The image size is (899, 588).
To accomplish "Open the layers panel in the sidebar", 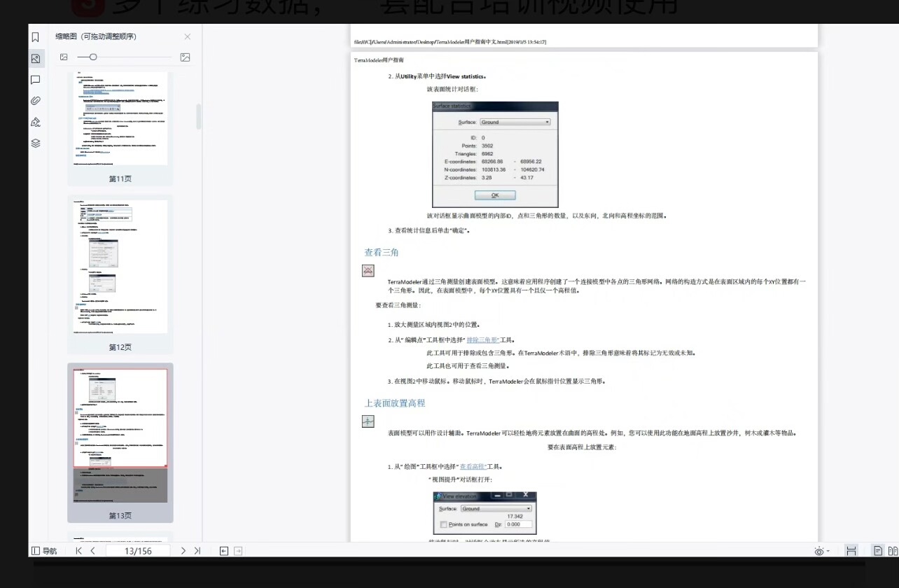I will [x=36, y=143].
